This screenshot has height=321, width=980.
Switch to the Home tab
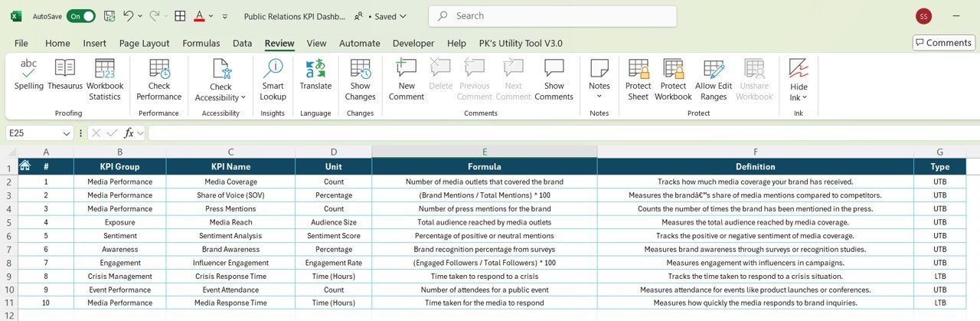[x=57, y=44]
